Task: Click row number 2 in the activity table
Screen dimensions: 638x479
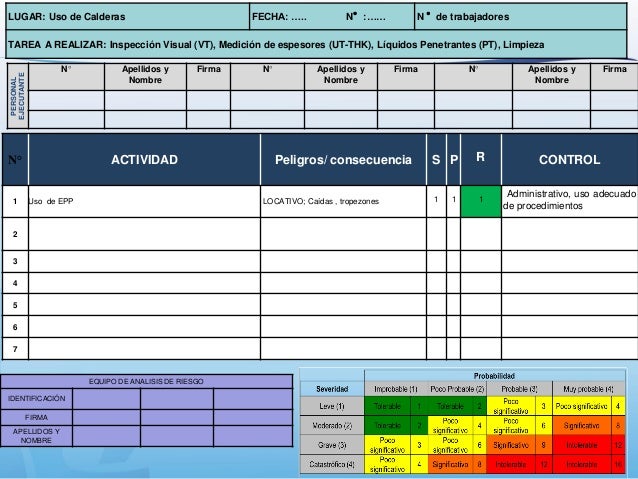Action: [15, 234]
